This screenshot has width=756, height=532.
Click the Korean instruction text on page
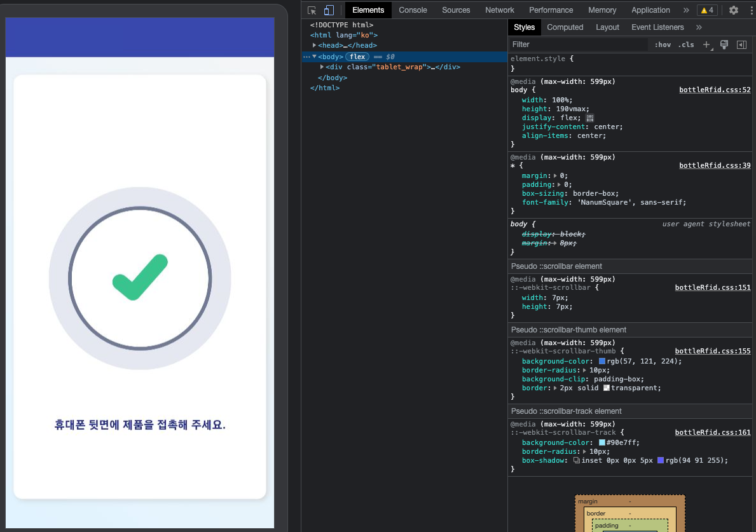[140, 425]
